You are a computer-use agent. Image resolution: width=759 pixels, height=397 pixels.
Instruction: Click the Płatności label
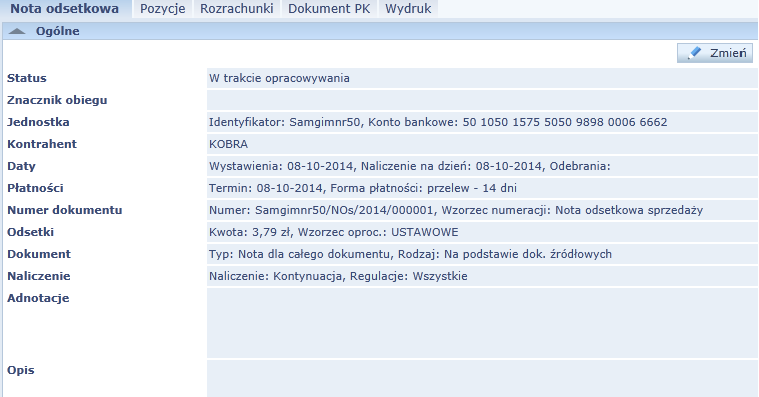(x=35, y=188)
